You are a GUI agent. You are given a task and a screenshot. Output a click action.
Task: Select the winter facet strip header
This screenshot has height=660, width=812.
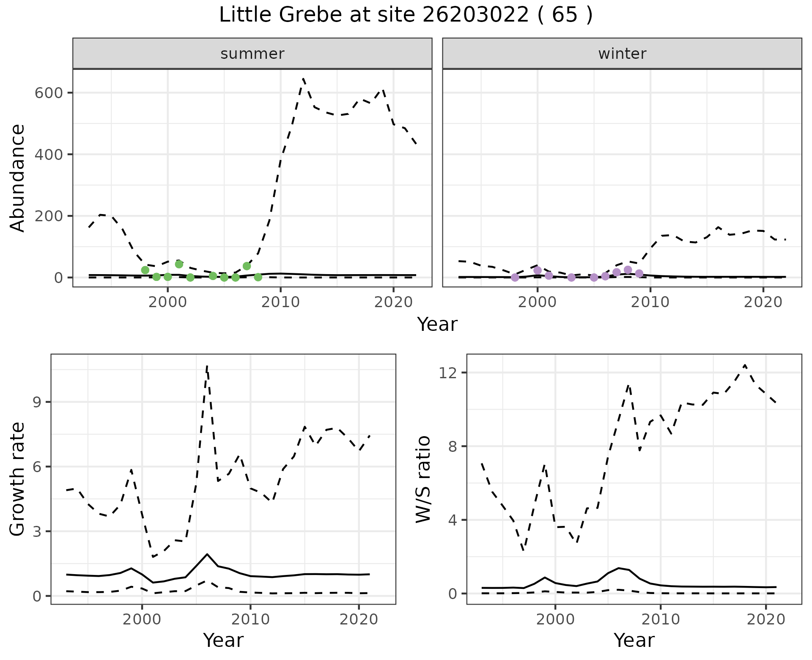click(622, 54)
